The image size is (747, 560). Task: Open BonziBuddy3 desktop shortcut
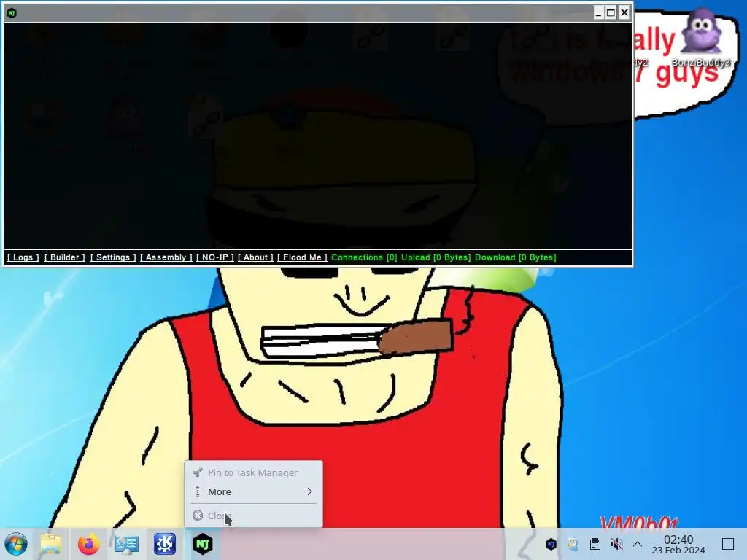(701, 38)
